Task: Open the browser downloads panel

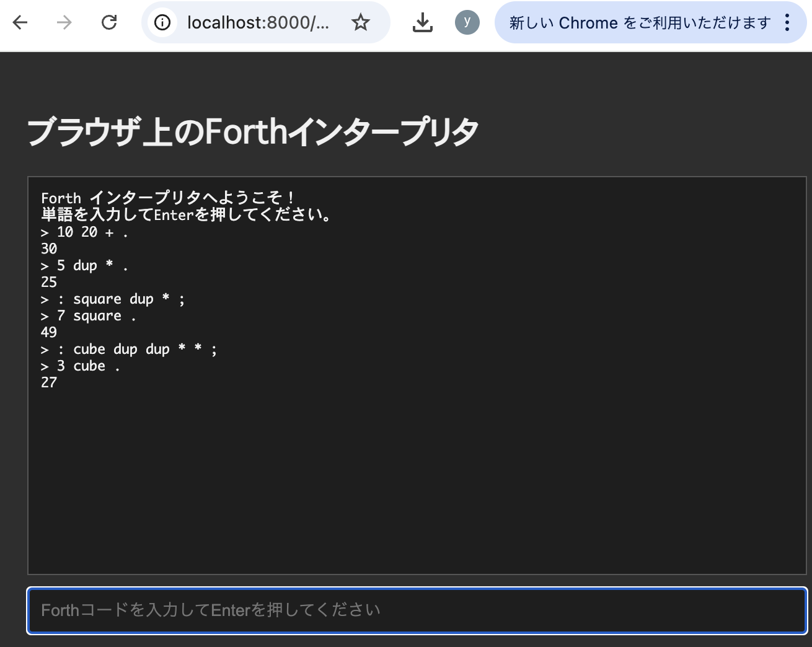Action: click(x=423, y=23)
